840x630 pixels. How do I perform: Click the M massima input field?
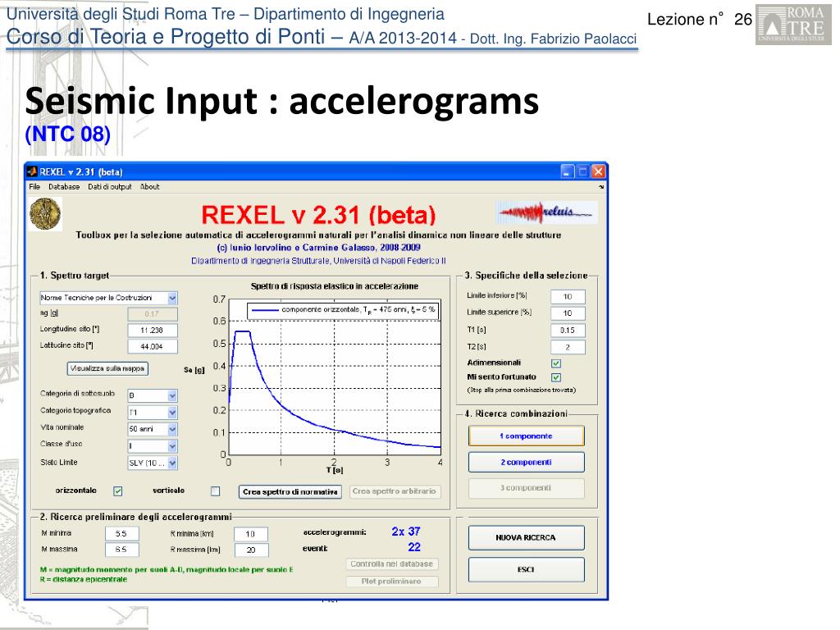click(122, 550)
